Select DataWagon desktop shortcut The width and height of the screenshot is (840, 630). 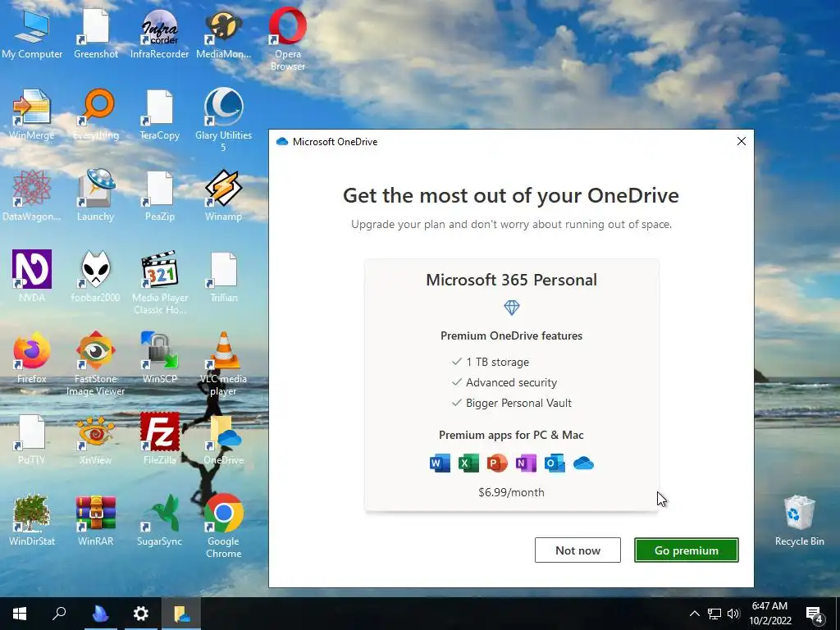pyautogui.click(x=32, y=196)
